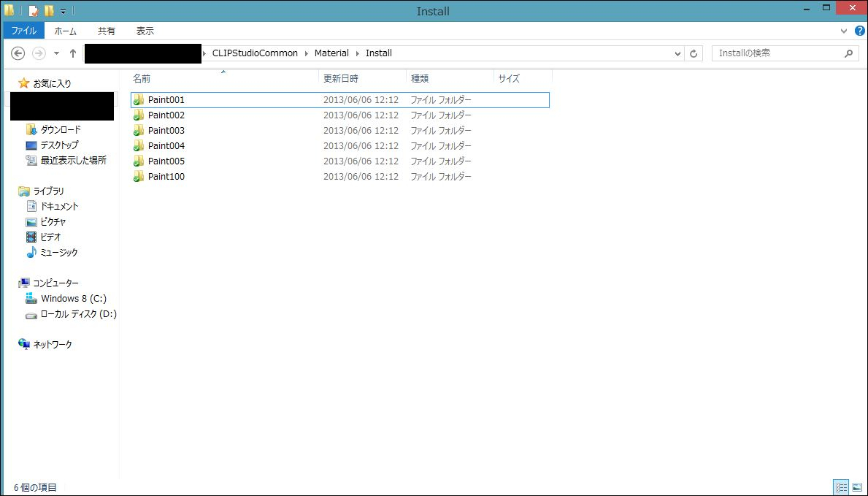Click ファイル フォルダー type of Paint100
Viewport: 868px width, 496px height.
pyautogui.click(x=441, y=177)
